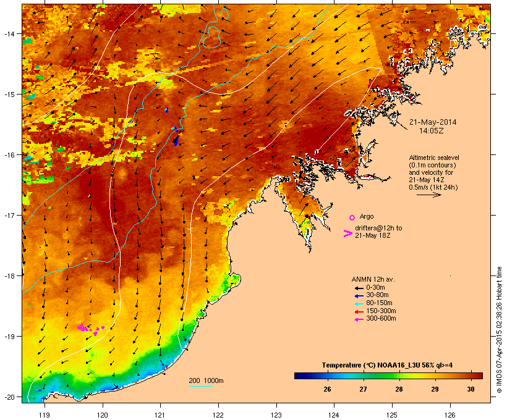
Task: Click the longitude axis label 125
Action: (x=392, y=415)
